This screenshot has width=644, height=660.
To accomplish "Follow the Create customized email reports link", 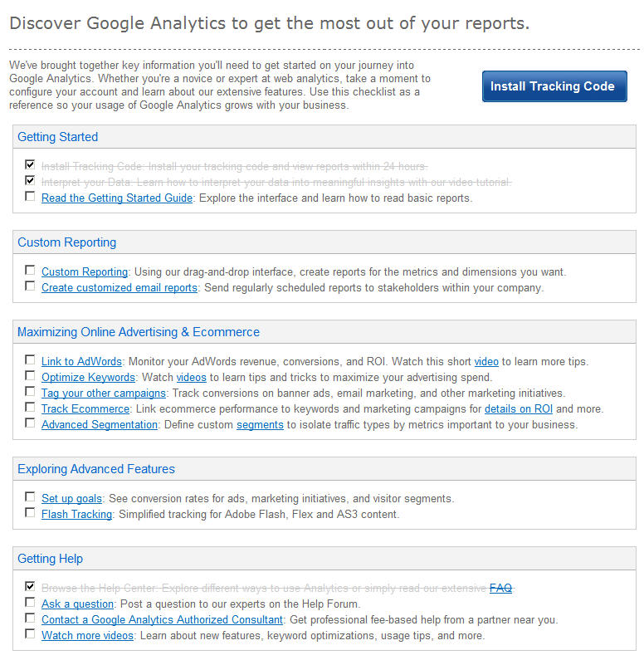I will click(120, 288).
